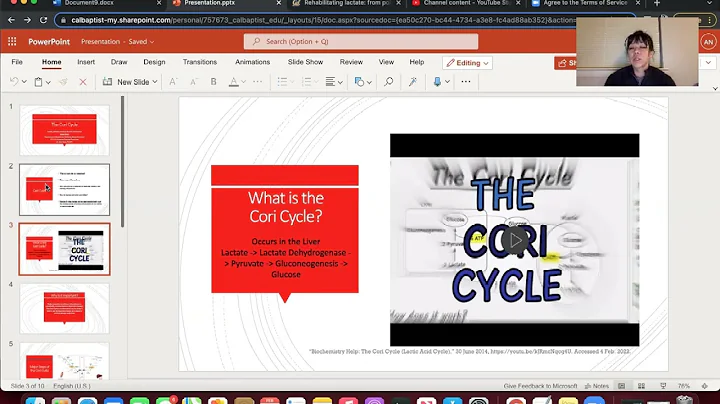720x404 pixels.
Task: Click the Format Painter icon
Action: 63,82
